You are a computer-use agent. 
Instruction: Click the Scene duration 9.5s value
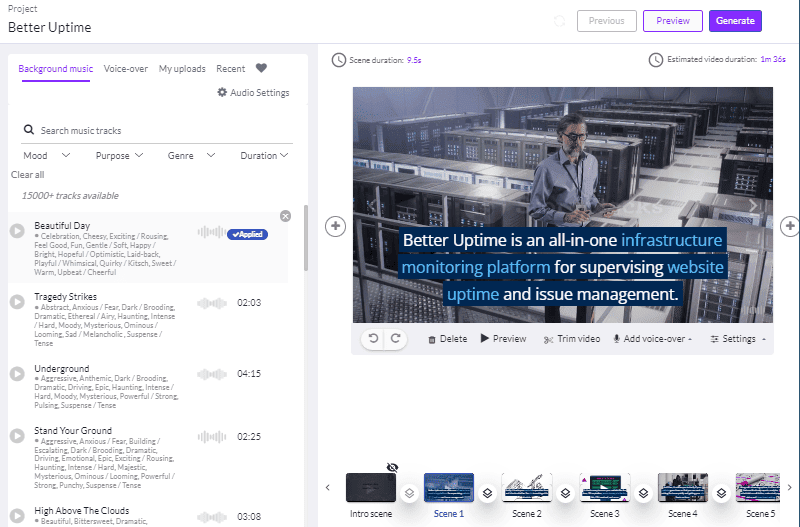click(x=414, y=60)
